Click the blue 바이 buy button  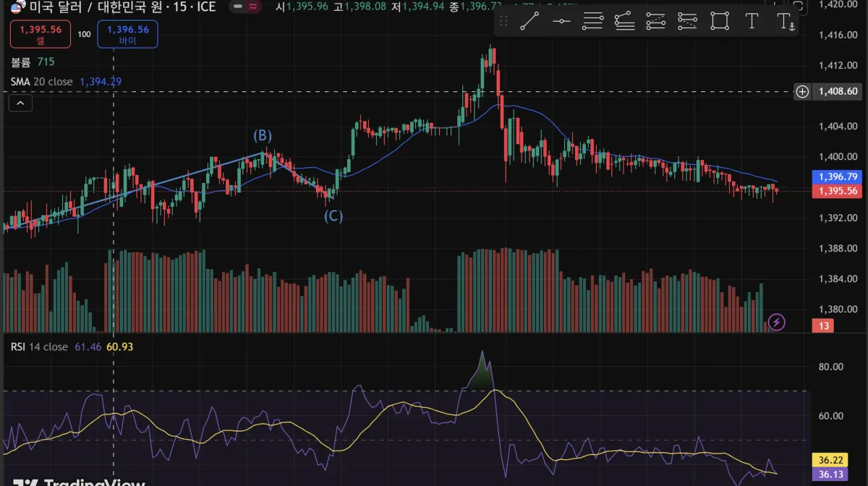point(127,33)
